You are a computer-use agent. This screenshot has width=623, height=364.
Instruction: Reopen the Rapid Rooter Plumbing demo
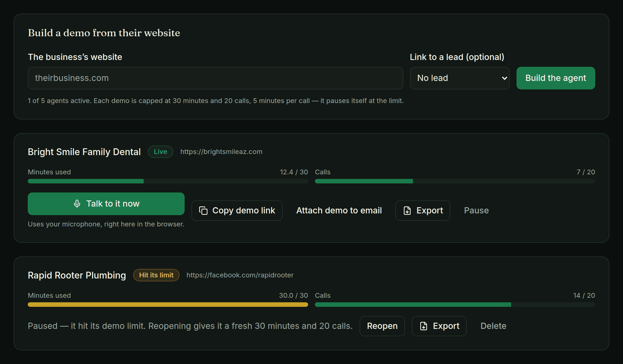382,326
